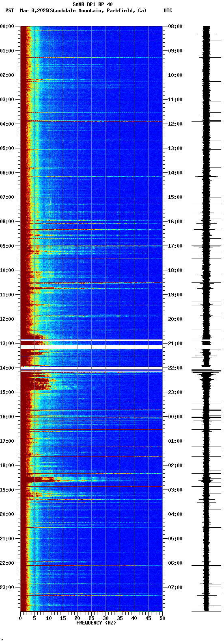The width and height of the screenshot is (224, 644).
Task: Select the 12:00 label on PST axis
Action: point(7,319)
